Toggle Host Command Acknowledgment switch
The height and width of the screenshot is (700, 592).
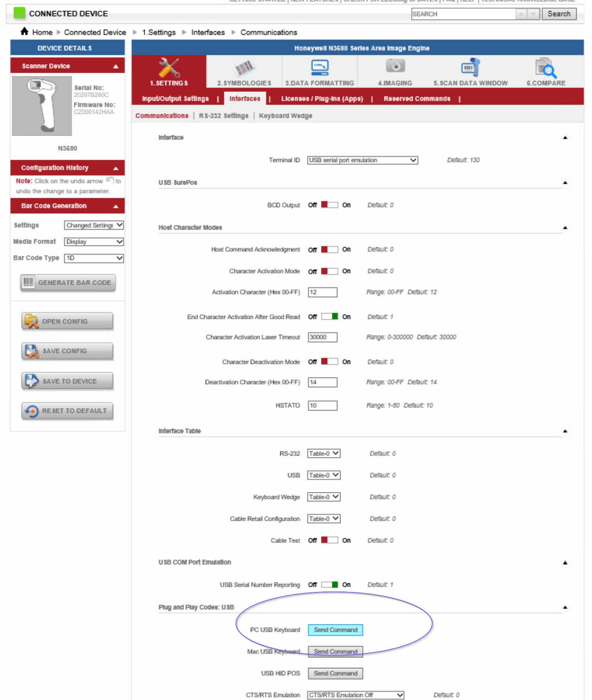pos(329,249)
